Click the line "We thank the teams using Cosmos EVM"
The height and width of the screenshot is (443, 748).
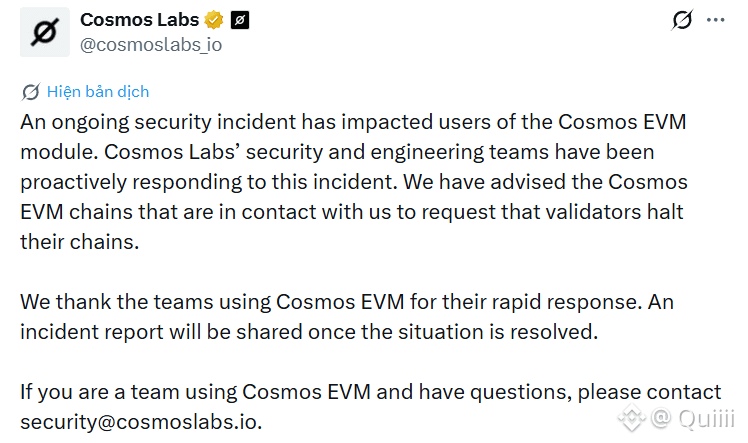click(x=347, y=302)
